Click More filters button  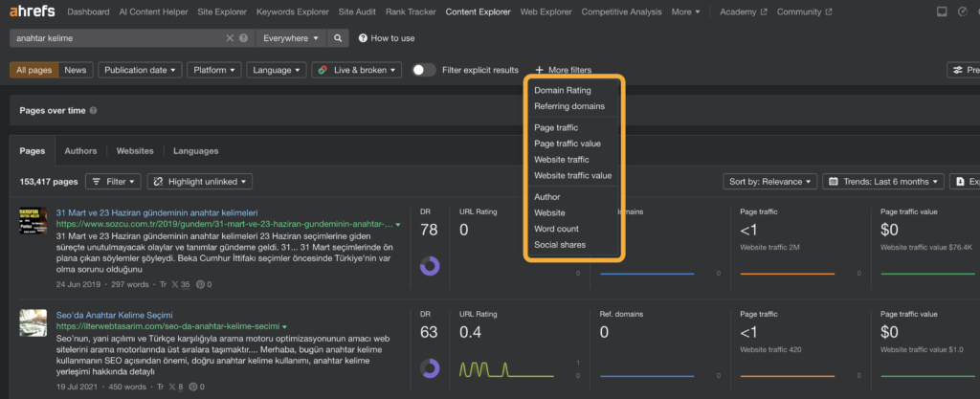pyautogui.click(x=563, y=70)
